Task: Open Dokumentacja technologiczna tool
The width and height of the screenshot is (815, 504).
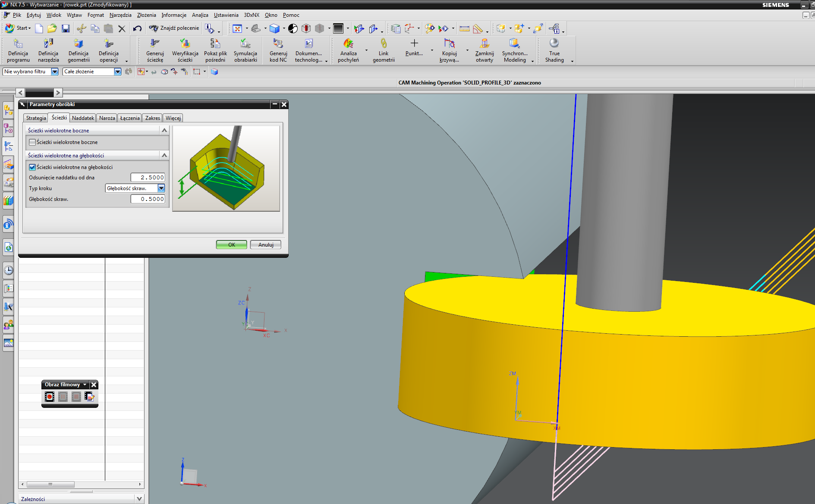Action: (x=308, y=50)
